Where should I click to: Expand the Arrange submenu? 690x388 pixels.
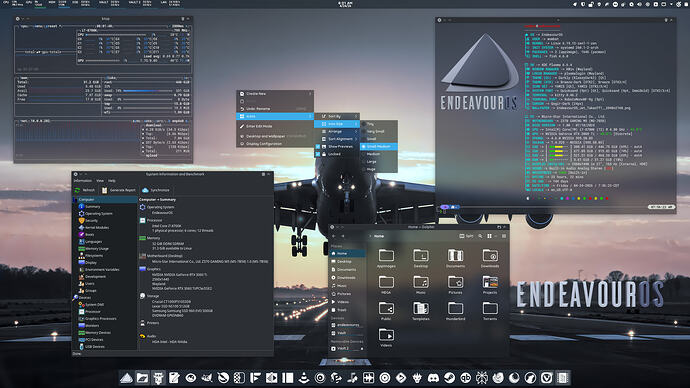(337, 132)
